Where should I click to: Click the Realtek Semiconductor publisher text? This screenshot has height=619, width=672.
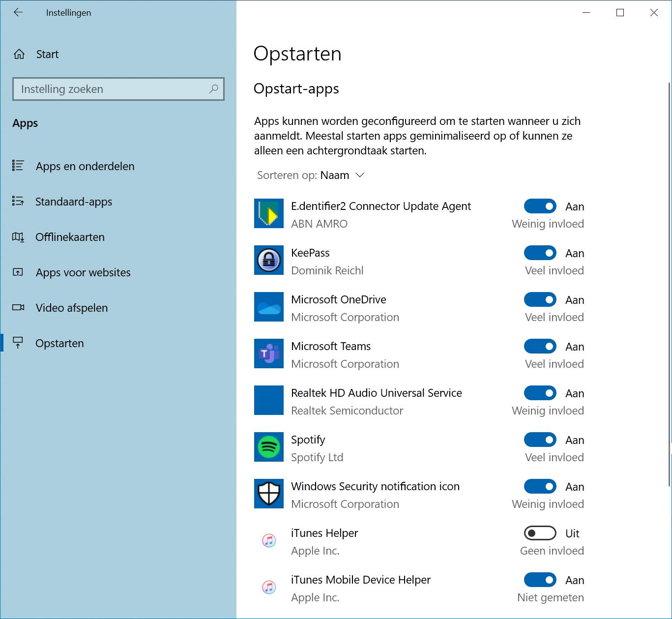point(347,411)
